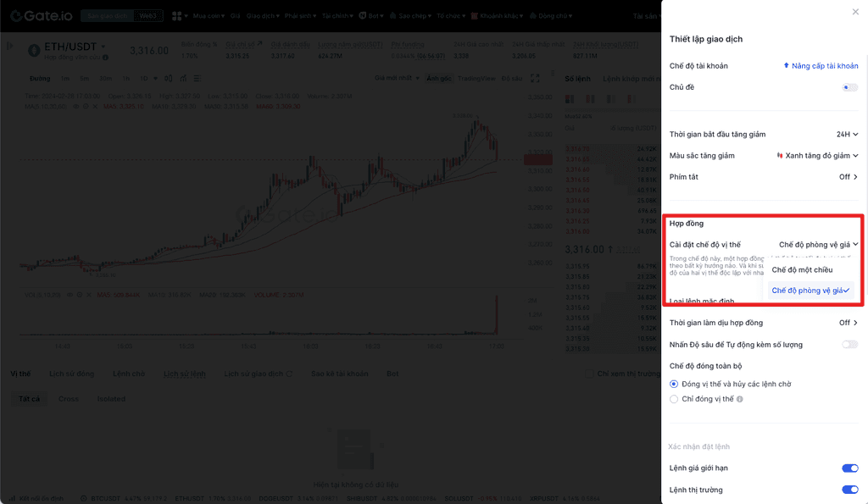Click the chart fullscreen icon

[535, 78]
